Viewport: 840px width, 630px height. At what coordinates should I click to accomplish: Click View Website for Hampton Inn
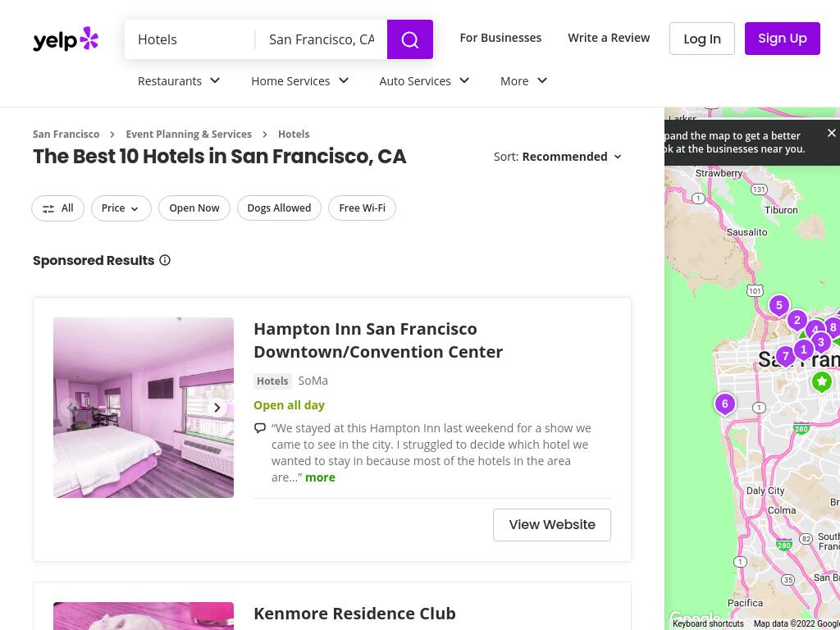tap(552, 525)
